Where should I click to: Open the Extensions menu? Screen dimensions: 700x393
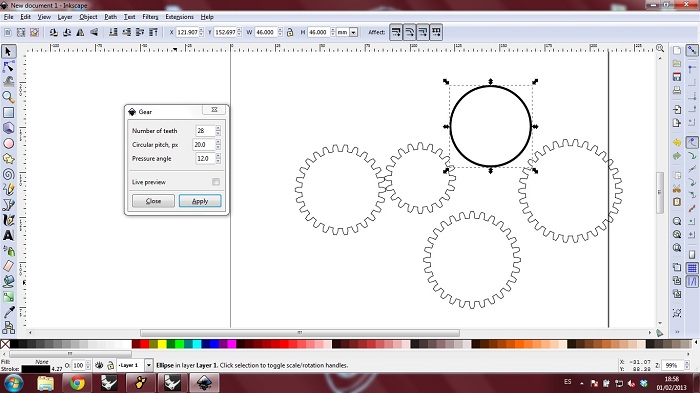[x=179, y=17]
